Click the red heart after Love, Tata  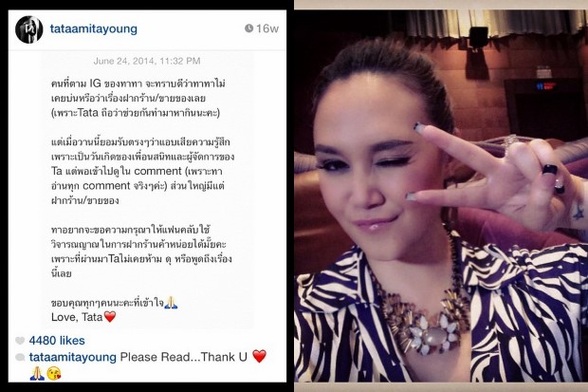click(110, 317)
